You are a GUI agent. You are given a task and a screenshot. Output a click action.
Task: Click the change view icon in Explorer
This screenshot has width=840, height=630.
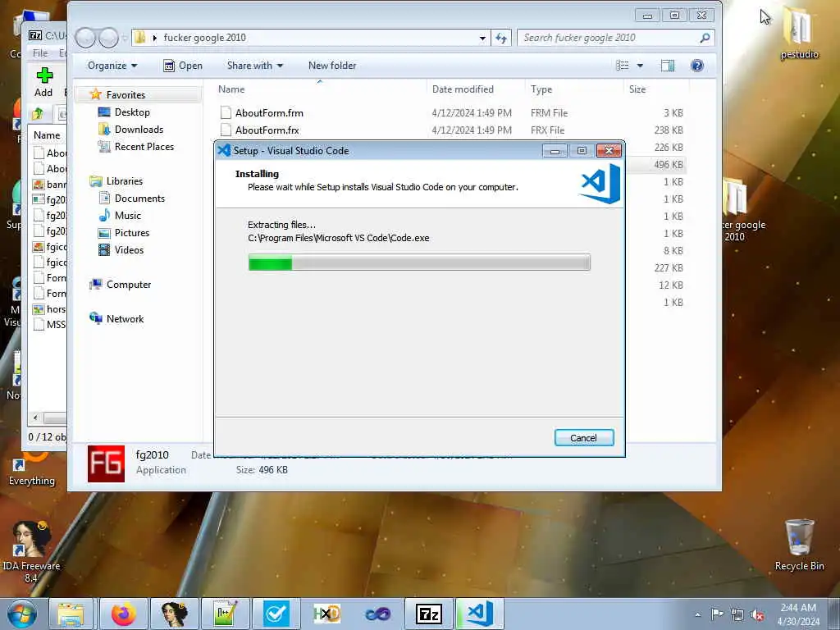pos(623,66)
